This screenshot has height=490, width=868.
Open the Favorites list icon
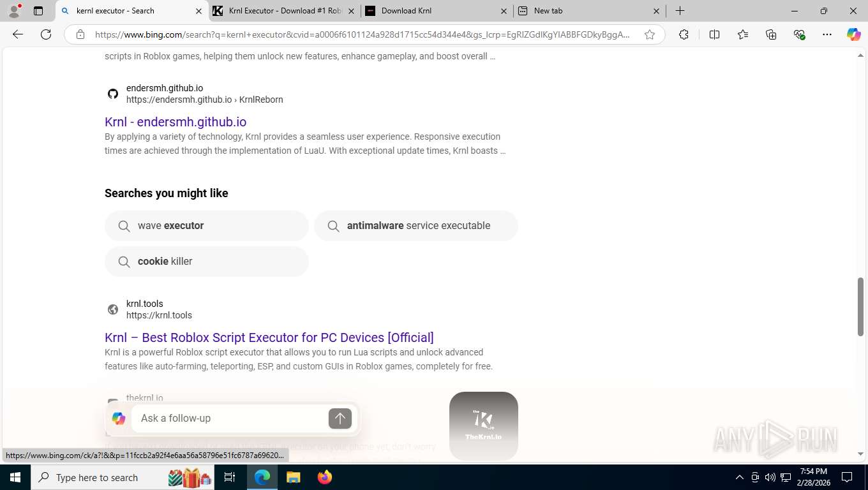[x=743, y=34]
